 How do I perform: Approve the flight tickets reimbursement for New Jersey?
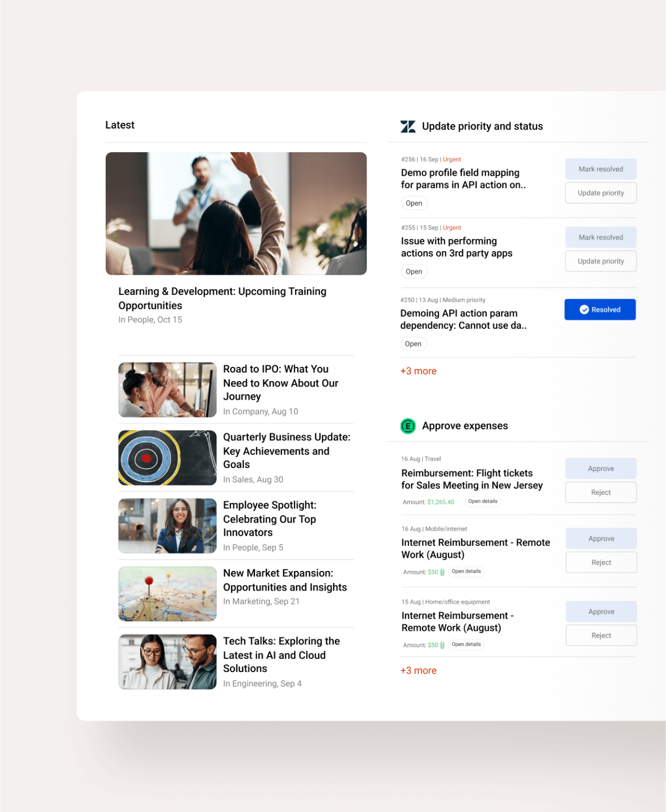[x=600, y=468]
